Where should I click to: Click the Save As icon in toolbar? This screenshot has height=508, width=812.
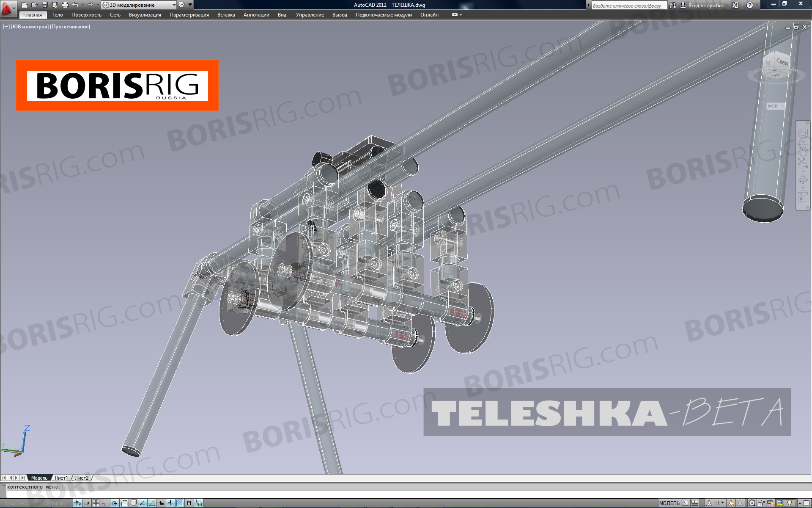(x=55, y=5)
